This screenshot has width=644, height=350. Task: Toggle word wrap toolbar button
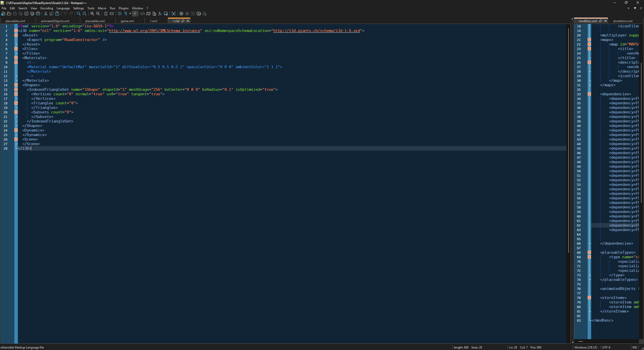coord(119,14)
